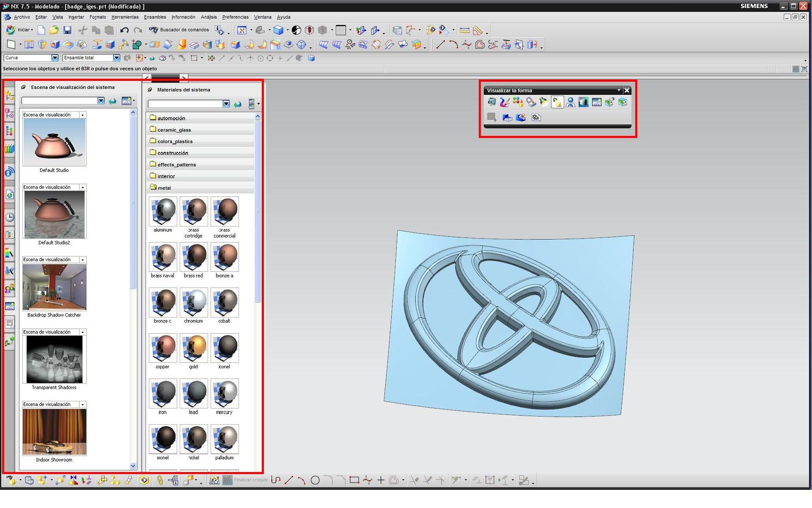Click the landscape visual effects icon in Visualizar la forma
The image size is (812, 508).
[x=597, y=102]
